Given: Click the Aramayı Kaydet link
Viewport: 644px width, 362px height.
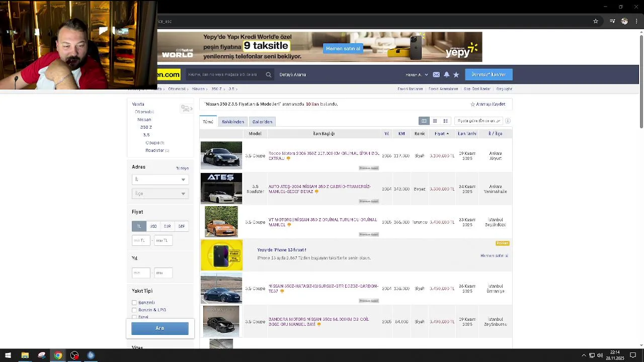Looking at the screenshot, I should click(491, 104).
